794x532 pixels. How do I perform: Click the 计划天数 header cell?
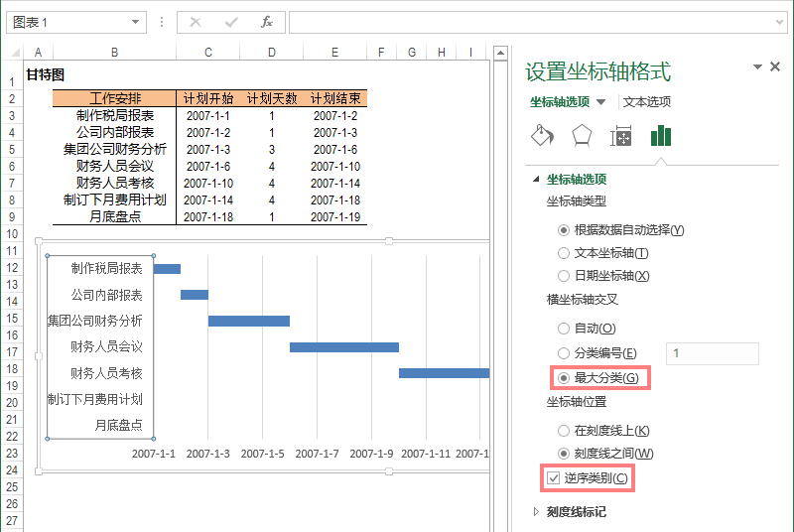click(x=272, y=98)
